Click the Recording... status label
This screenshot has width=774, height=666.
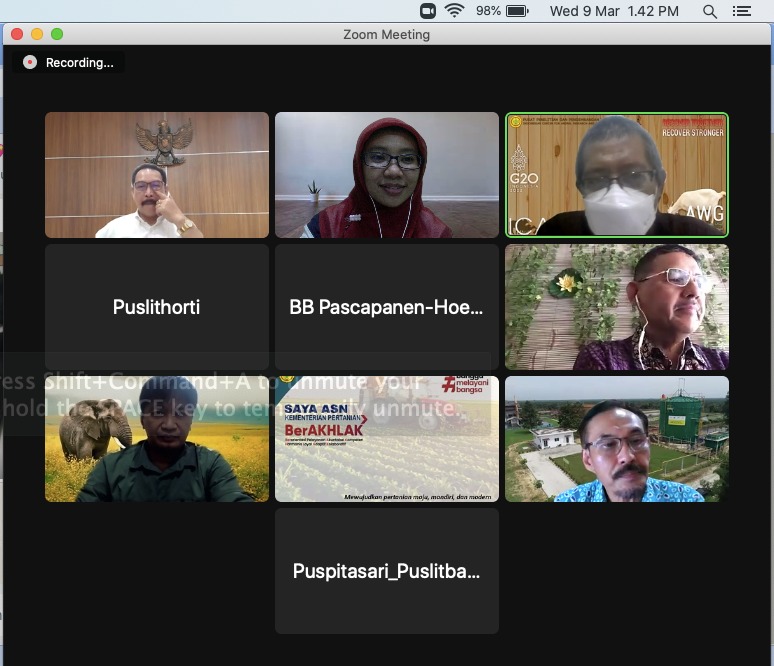[79, 63]
